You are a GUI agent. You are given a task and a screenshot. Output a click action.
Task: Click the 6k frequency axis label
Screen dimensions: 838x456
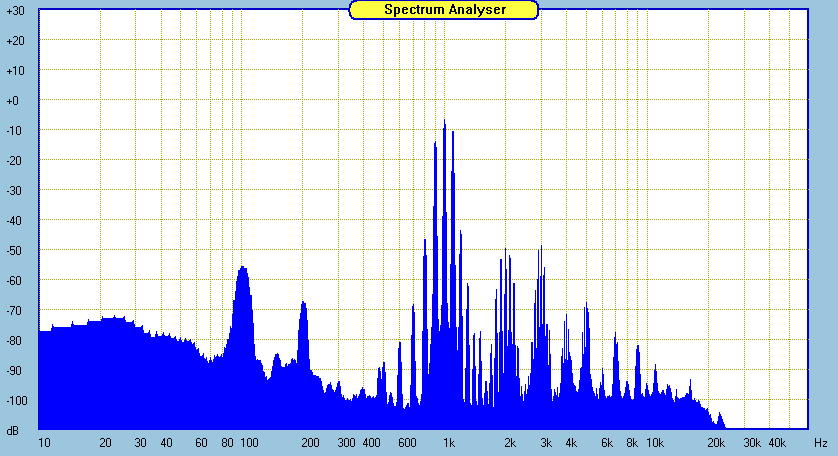[606, 442]
